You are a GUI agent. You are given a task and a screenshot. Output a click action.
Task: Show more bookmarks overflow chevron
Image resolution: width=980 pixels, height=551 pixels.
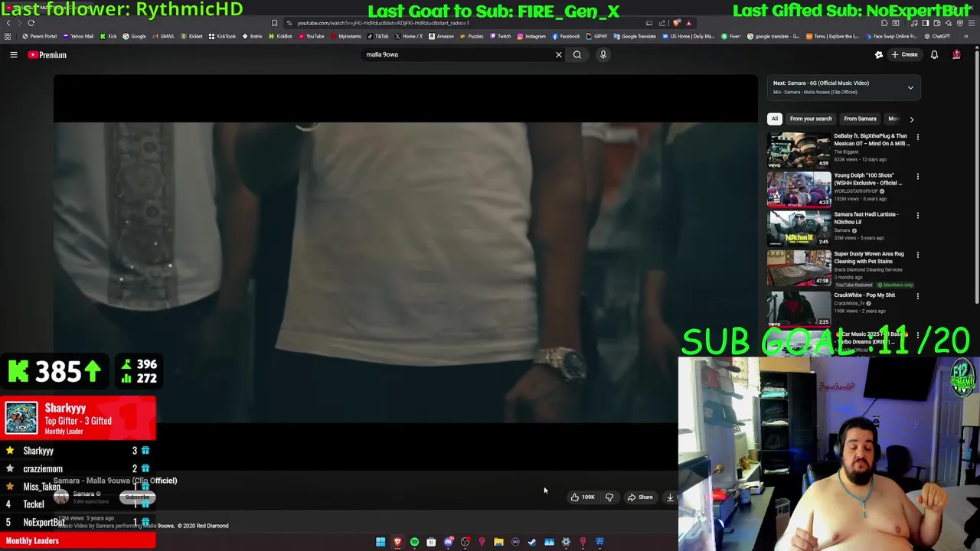point(966,36)
